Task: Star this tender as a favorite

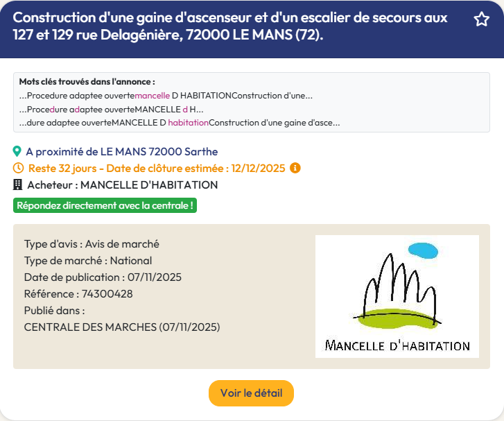Action: pyautogui.click(x=482, y=19)
